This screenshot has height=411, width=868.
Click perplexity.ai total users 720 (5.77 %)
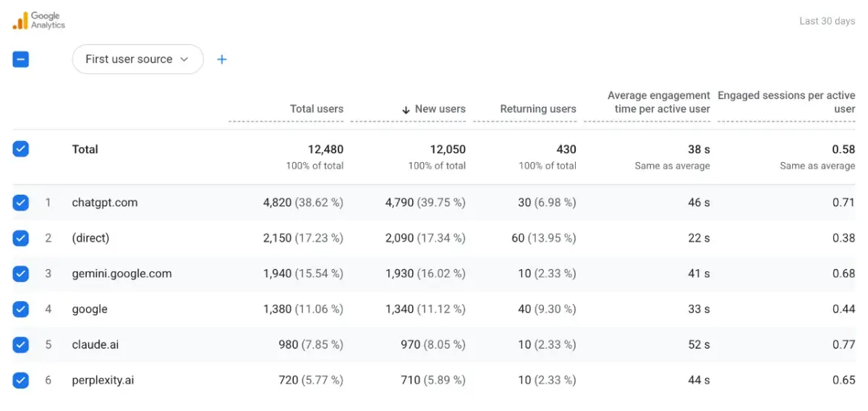pos(311,380)
